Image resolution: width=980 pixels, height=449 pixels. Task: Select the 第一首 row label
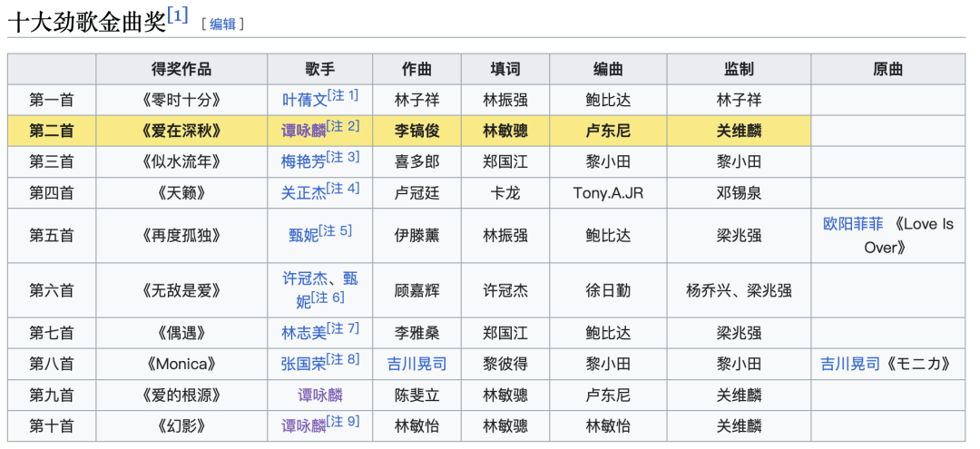coord(52,100)
